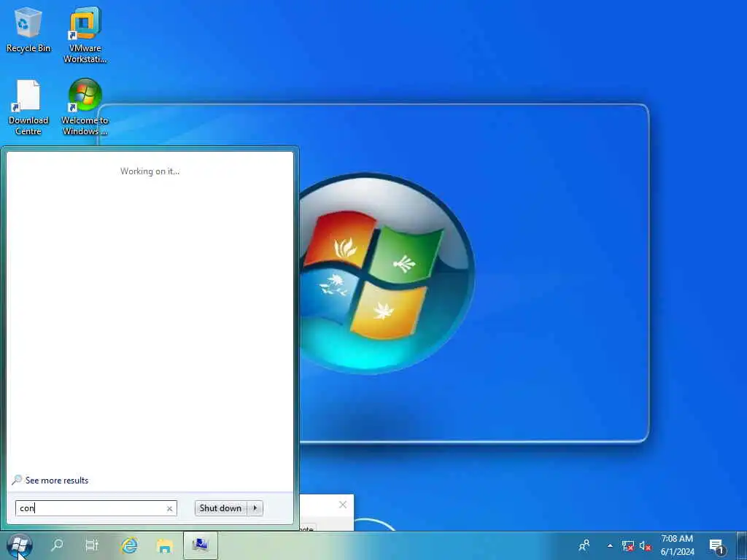Open the clock showing 7:08 AM
Viewport: 747px width, 560px height.
tap(677, 545)
